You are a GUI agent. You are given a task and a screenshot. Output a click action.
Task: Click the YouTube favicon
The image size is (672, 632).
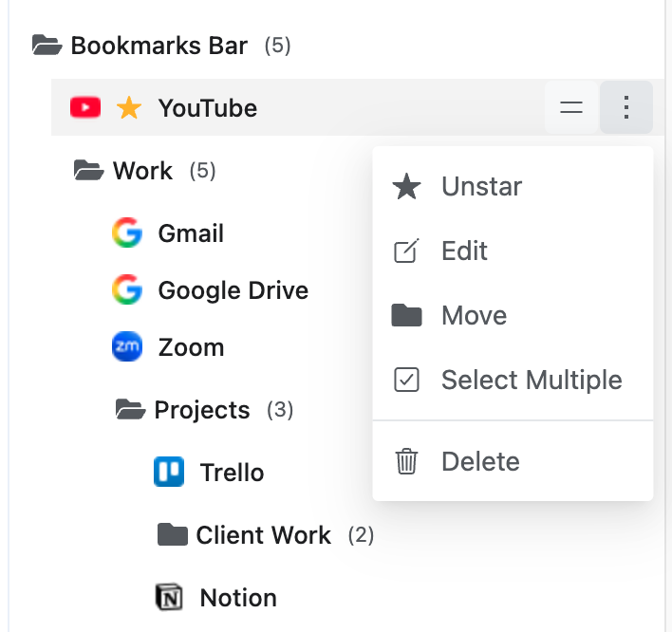click(x=85, y=107)
